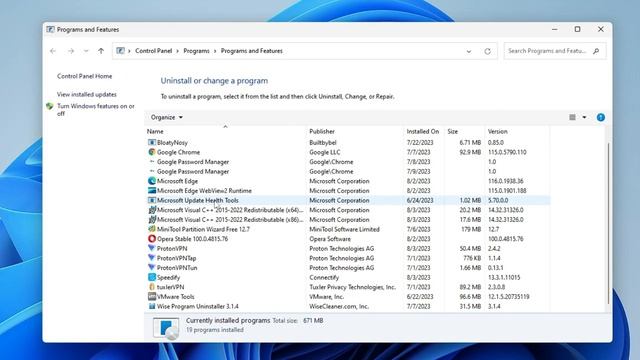Click MiniTool Software Limited publisher cell
Viewport: 640px width, 360px height.
(344, 229)
